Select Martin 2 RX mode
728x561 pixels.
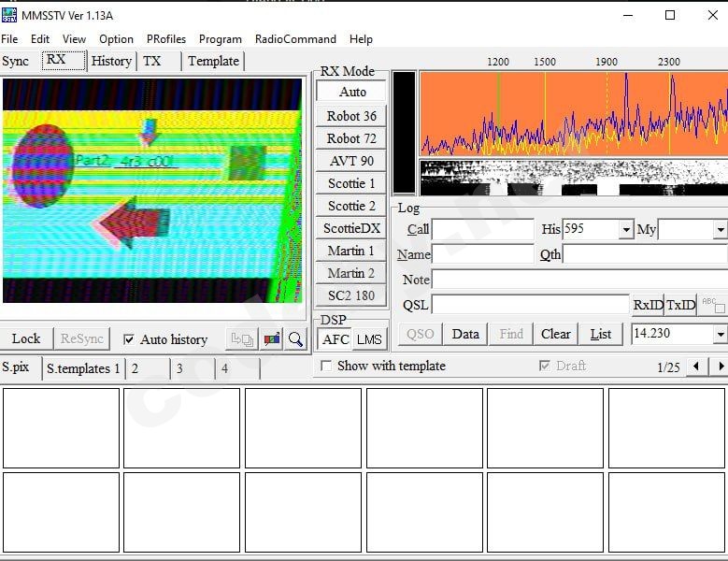click(351, 273)
